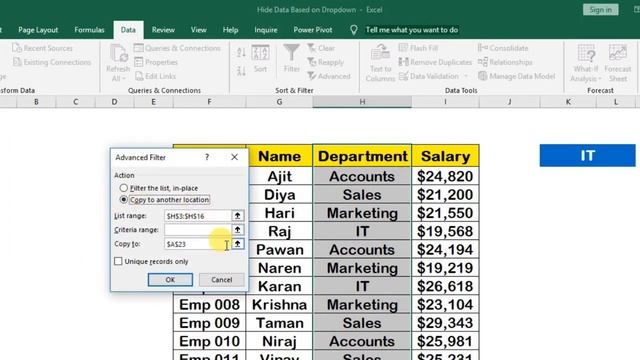Screen dimensions: 640x360
Task: Select the name cell Krishna
Action: [x=279, y=305]
